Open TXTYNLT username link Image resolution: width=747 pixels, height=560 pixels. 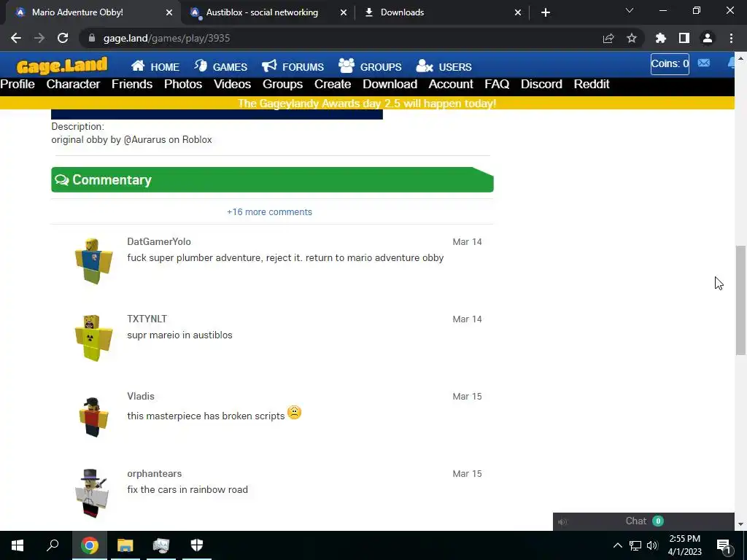147,319
